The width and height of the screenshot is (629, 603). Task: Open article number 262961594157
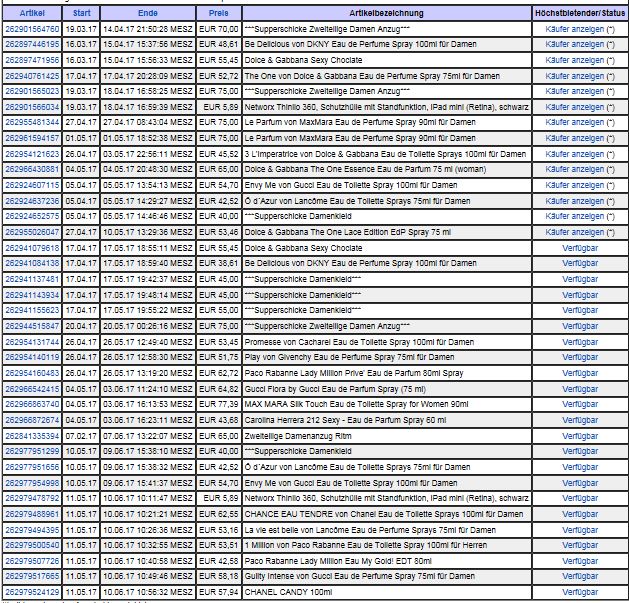32,138
